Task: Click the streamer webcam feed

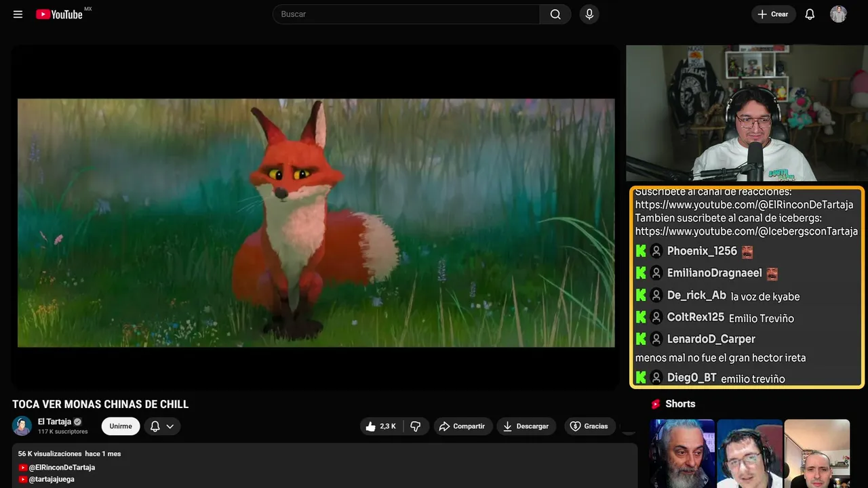Action: coord(746,113)
